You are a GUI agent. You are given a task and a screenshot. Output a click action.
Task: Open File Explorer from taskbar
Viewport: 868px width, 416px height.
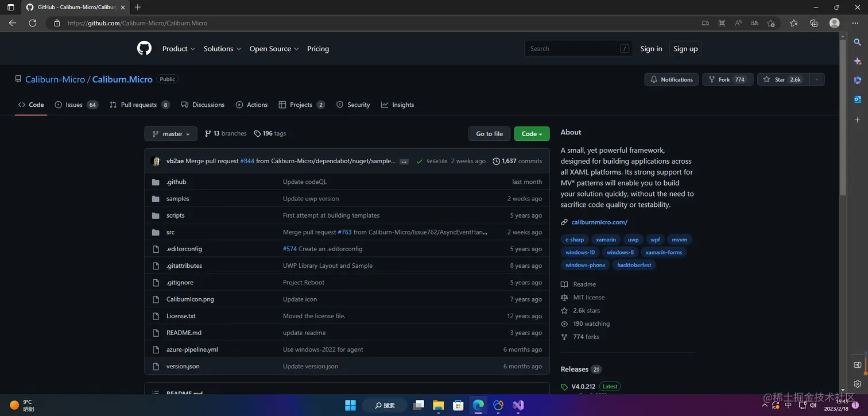click(438, 405)
